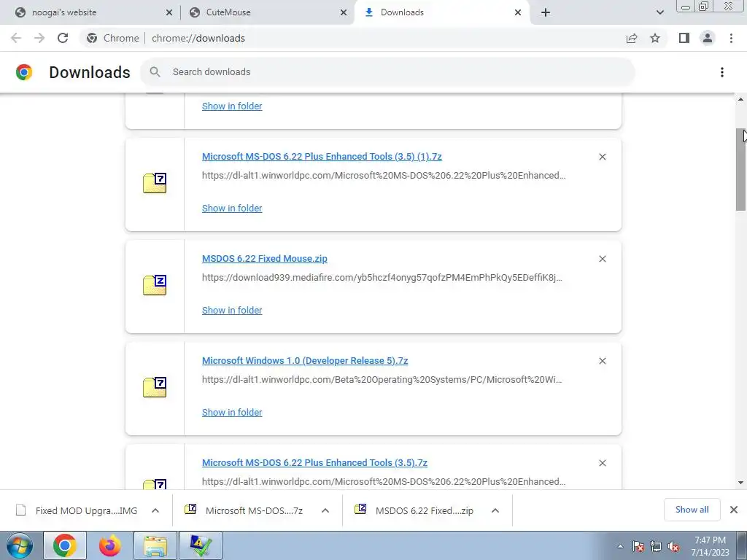Open the profile avatar menu

pyautogui.click(x=708, y=38)
